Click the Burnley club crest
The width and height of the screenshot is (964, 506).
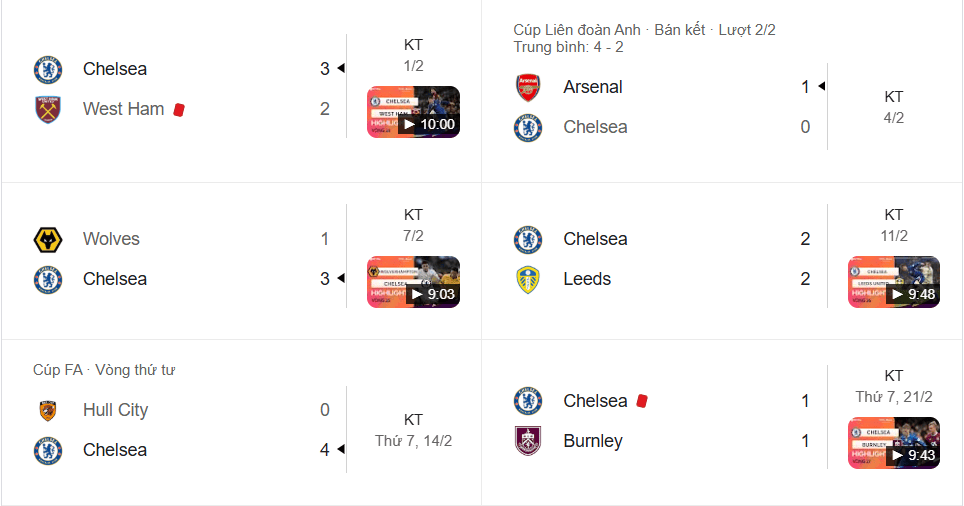coord(528,441)
